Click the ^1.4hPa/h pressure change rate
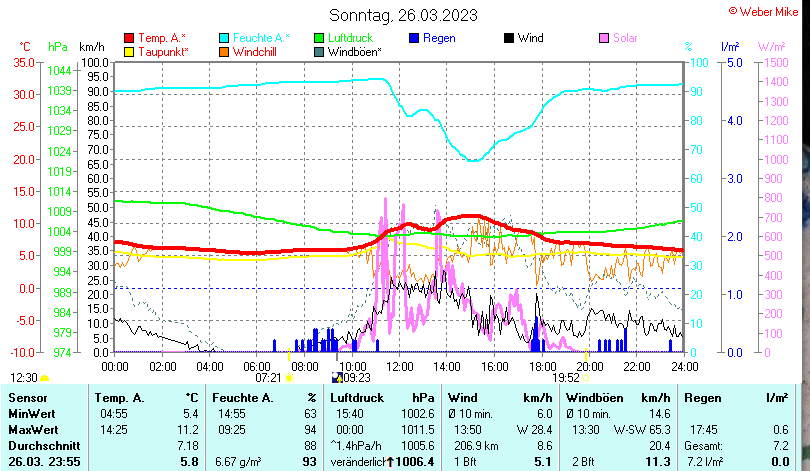Screen dimensions: 810x471 (355, 446)
